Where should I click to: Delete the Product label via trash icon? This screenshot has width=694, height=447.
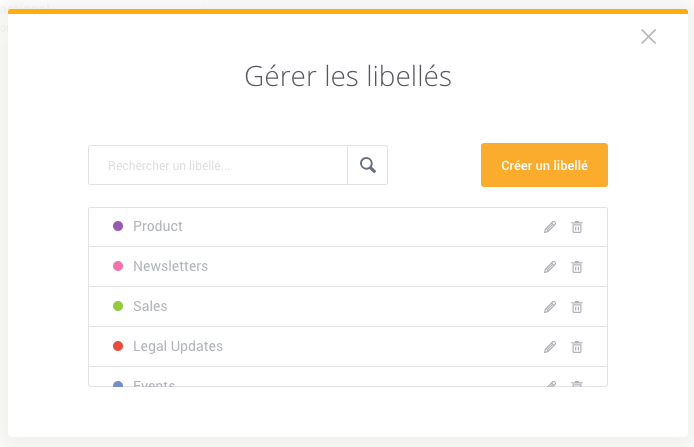point(577,227)
